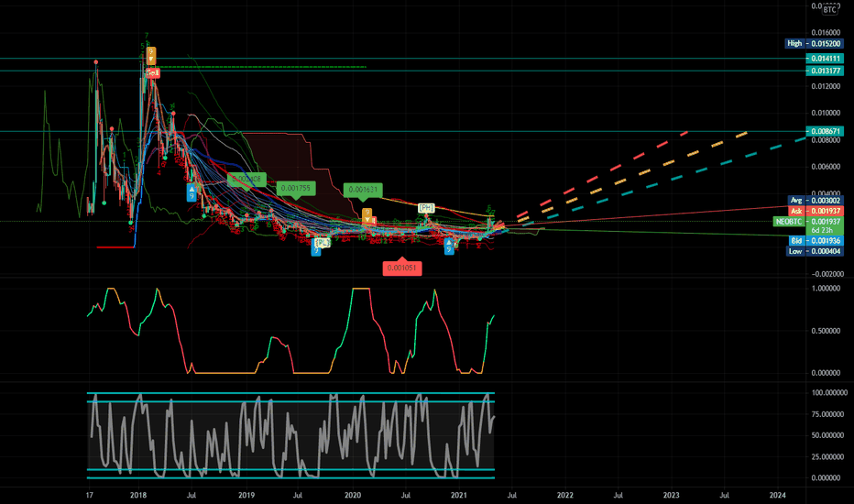Click the 1.000000 indicator scale value
Screen dimensions: 854x504
(826, 289)
